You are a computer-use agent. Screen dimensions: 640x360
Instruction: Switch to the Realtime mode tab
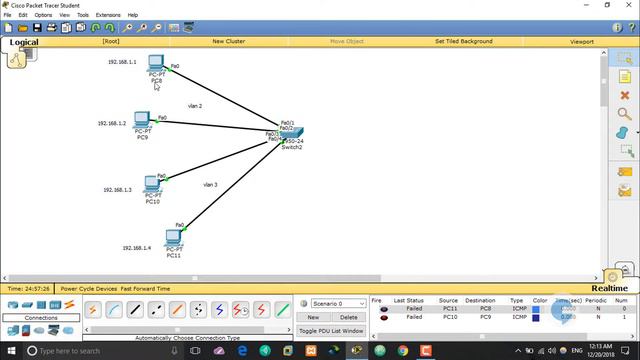point(609,289)
